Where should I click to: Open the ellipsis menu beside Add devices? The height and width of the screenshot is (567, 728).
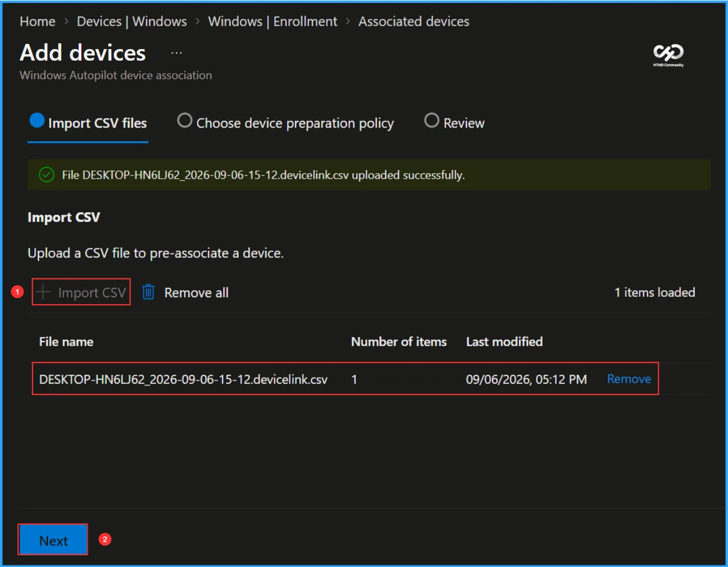(x=176, y=53)
